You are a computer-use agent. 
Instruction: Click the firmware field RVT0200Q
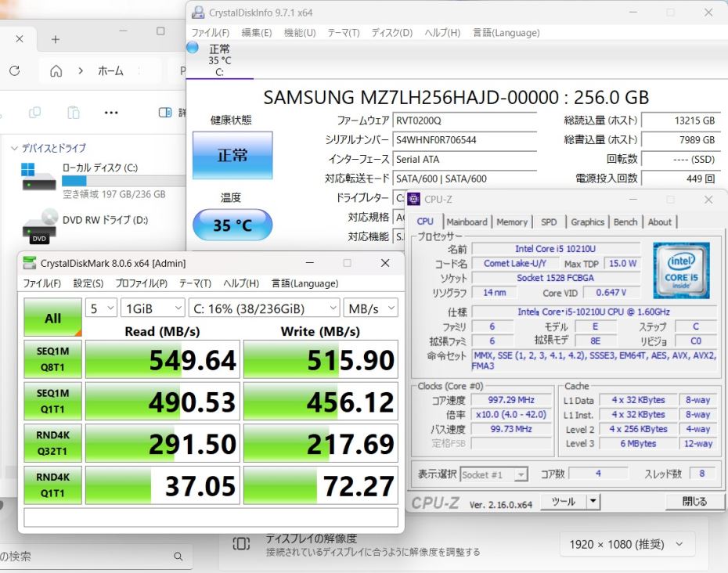464,121
